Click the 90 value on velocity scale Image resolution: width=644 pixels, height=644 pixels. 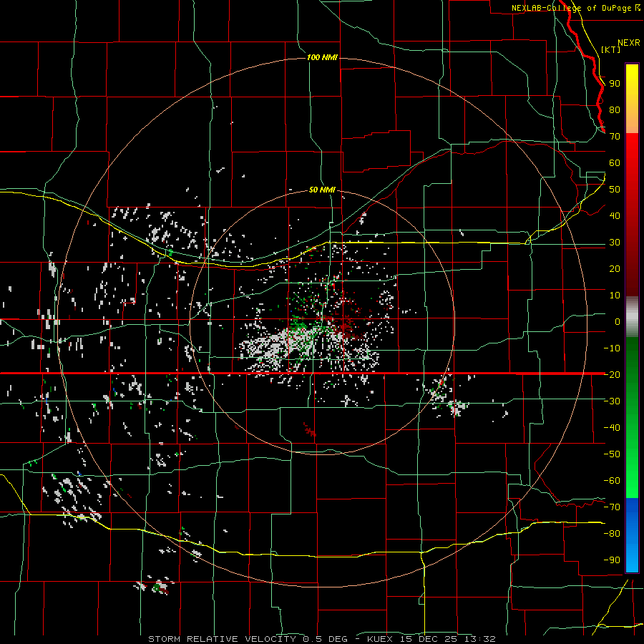coord(615,84)
